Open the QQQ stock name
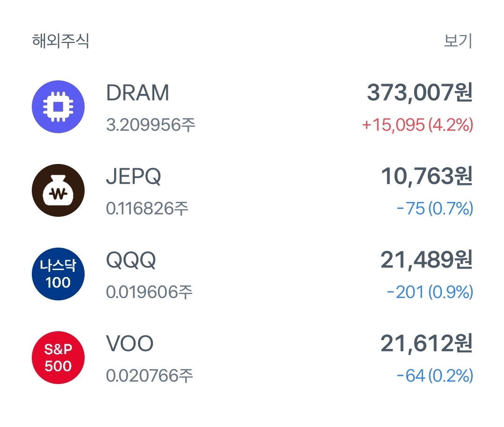The height and width of the screenshot is (427, 504). pyautogui.click(x=131, y=260)
